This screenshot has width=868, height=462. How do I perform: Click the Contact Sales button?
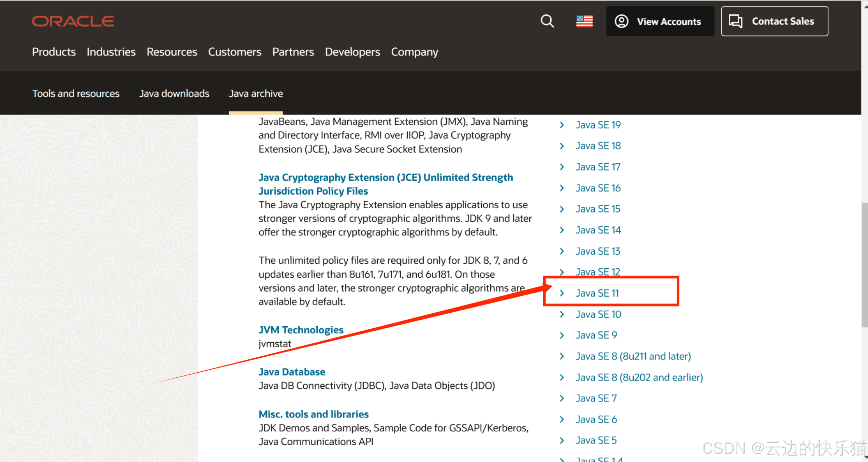775,21
